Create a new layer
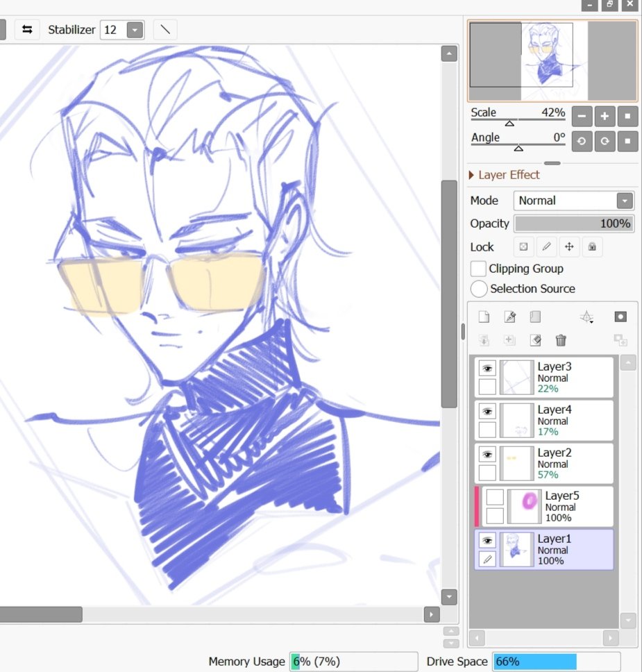 (x=484, y=316)
